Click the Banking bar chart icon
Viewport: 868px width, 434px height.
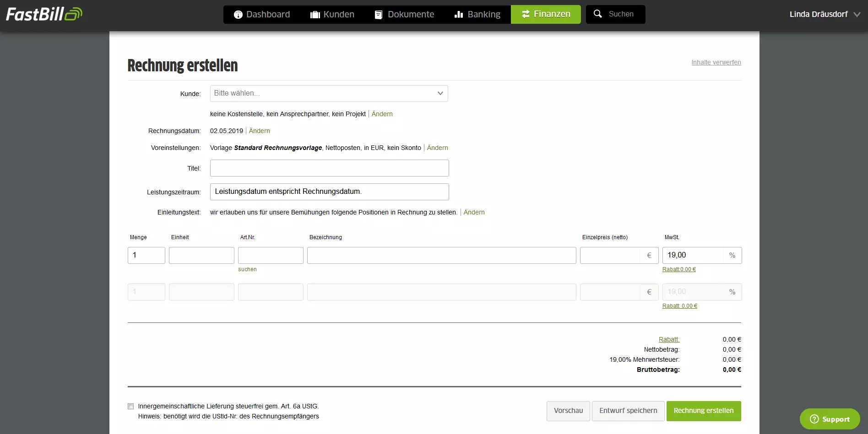[459, 15]
